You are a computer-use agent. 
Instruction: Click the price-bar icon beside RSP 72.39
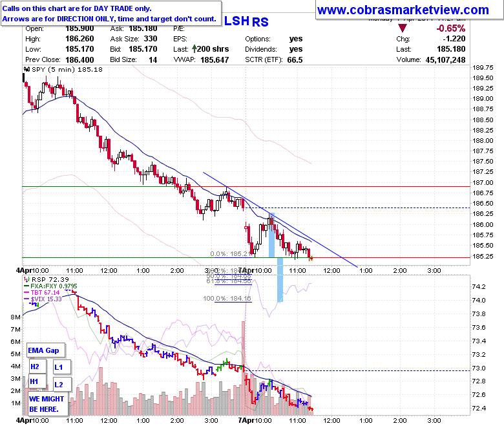27,279
